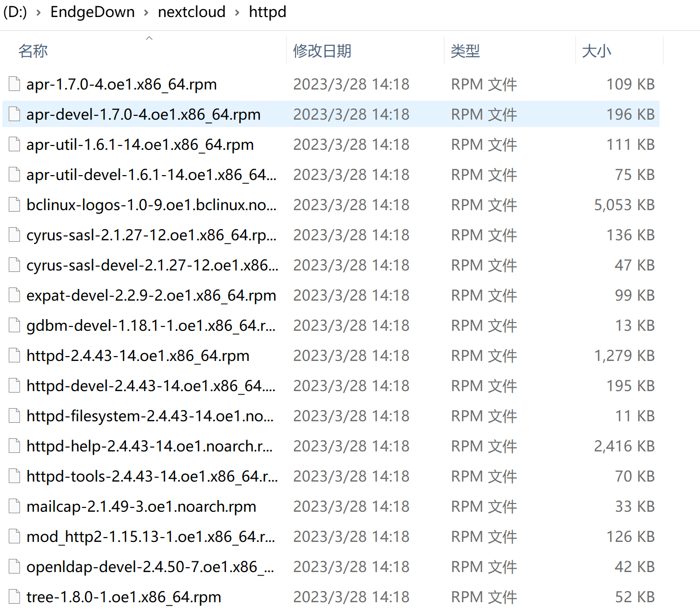
Task: Click file icon of httpd-tools rpm
Action: click(x=15, y=476)
